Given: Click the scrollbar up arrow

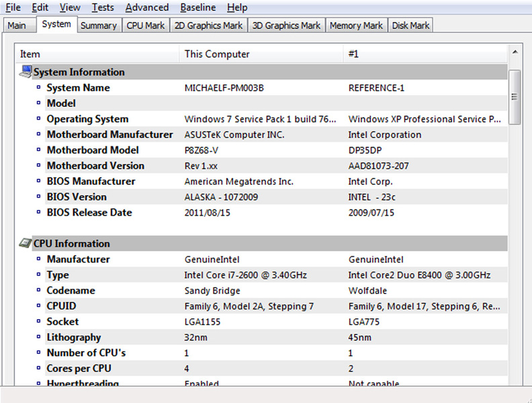Looking at the screenshot, I should tap(515, 52).
